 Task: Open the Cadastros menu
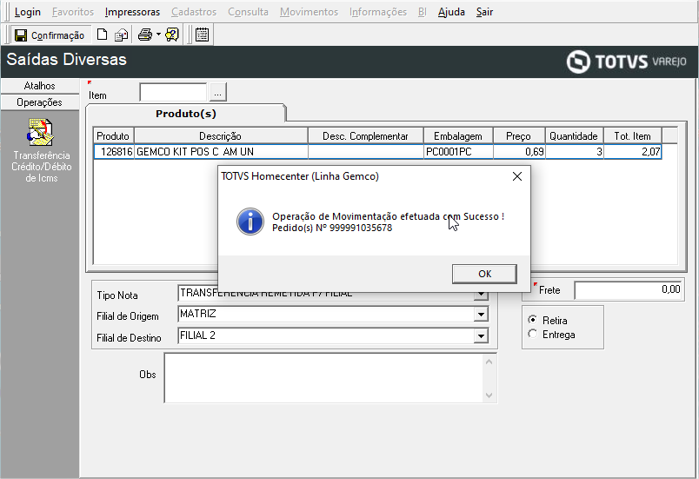coord(194,12)
